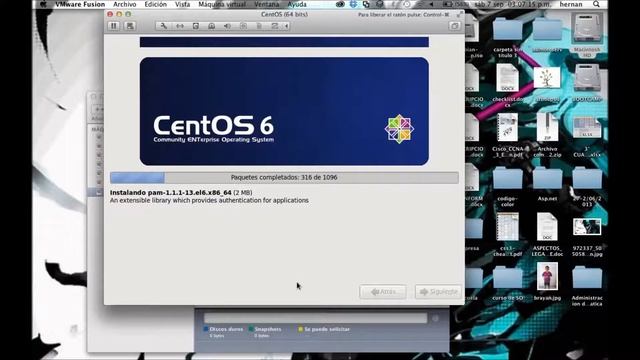
Task: Toggle the sound device speaker icon
Action: tap(227, 26)
